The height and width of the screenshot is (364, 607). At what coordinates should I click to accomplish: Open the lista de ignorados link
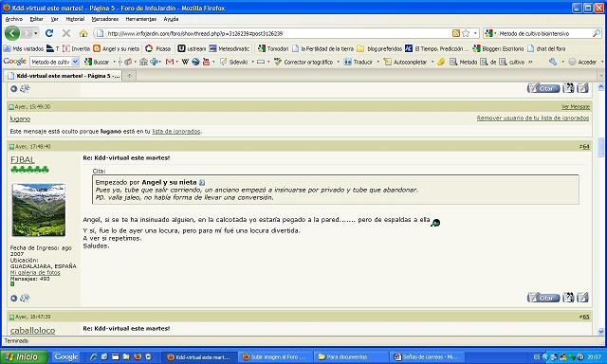176,132
